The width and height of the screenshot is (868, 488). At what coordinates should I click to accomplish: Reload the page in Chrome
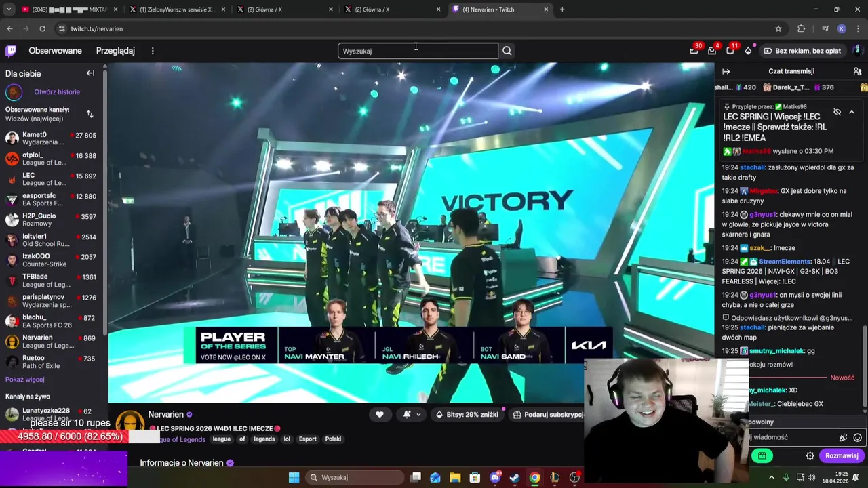42,28
